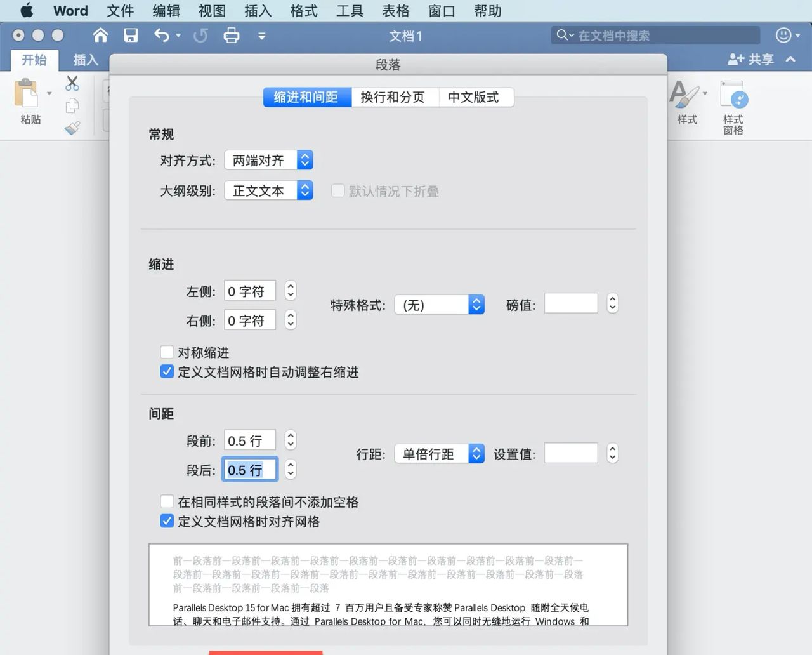
Task: Select the scissors Cut icon
Action: tap(72, 83)
